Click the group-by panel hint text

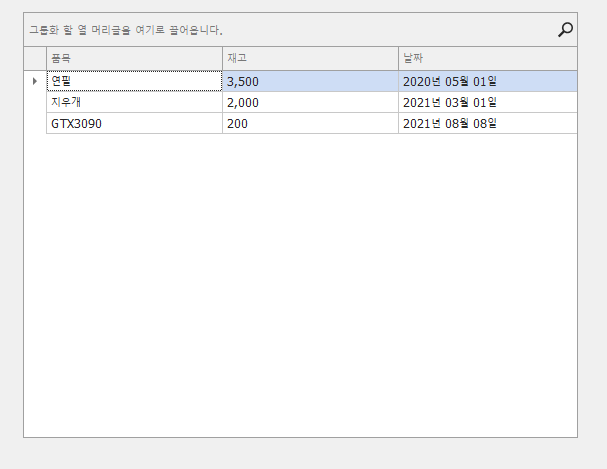[x=126, y=30]
